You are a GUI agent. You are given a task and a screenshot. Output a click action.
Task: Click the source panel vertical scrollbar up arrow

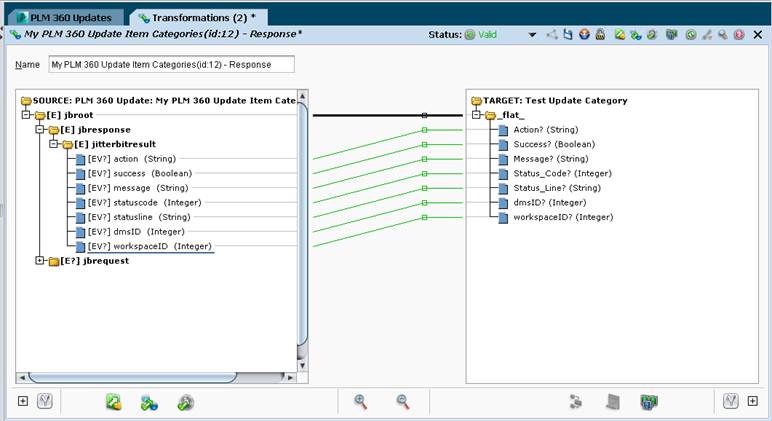[302, 95]
